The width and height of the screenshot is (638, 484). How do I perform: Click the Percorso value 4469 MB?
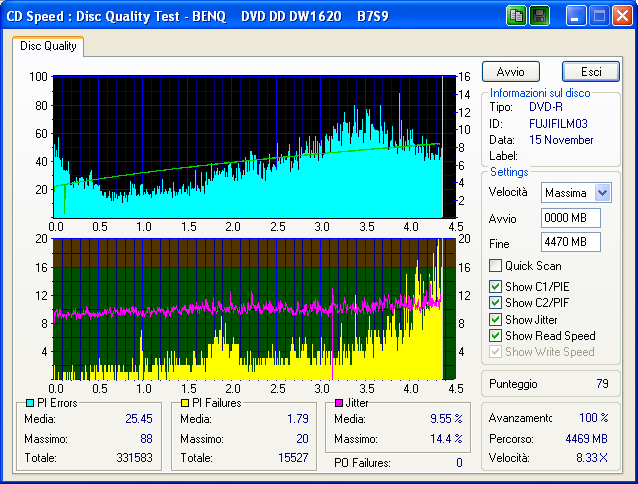(x=586, y=439)
